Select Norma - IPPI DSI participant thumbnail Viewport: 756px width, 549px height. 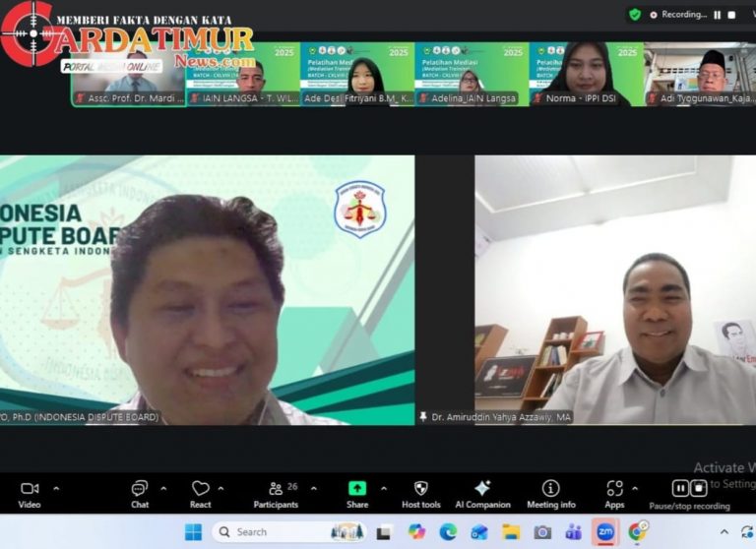point(586,73)
